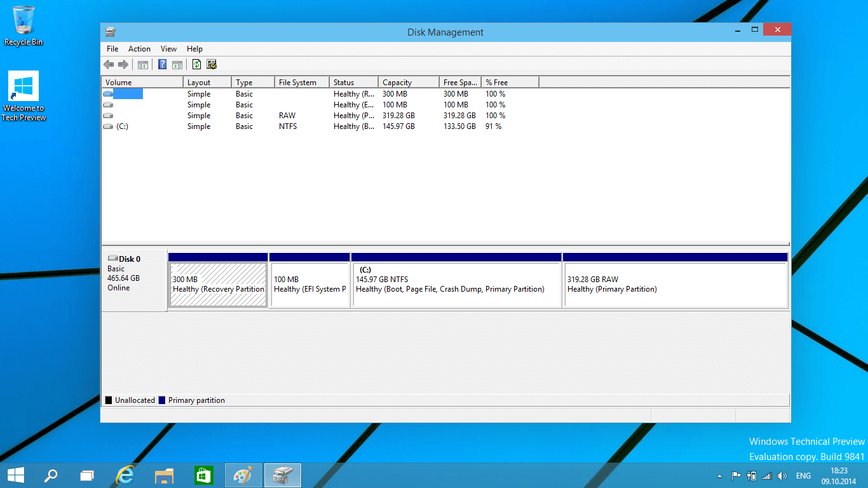Open the View menu
Viewport: 868px width, 488px height.
pyautogui.click(x=168, y=49)
